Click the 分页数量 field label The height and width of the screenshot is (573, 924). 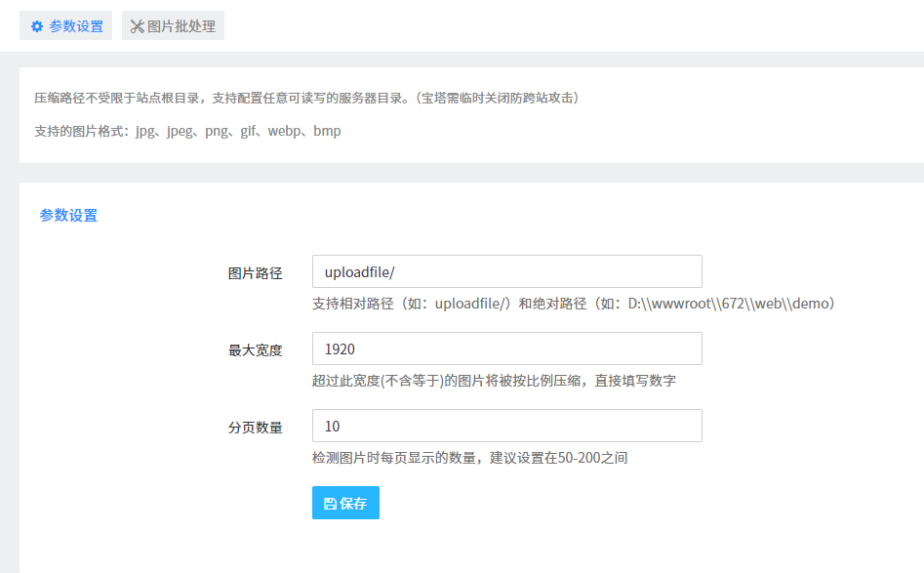(255, 428)
